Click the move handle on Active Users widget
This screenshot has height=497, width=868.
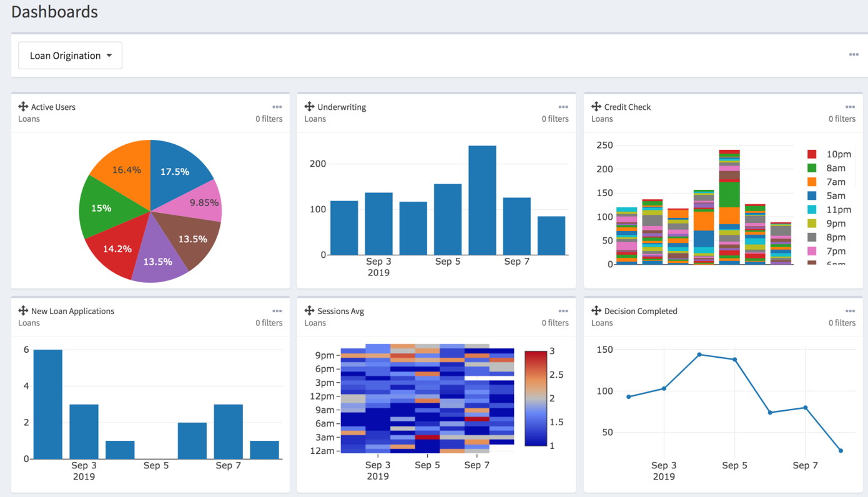(22, 107)
